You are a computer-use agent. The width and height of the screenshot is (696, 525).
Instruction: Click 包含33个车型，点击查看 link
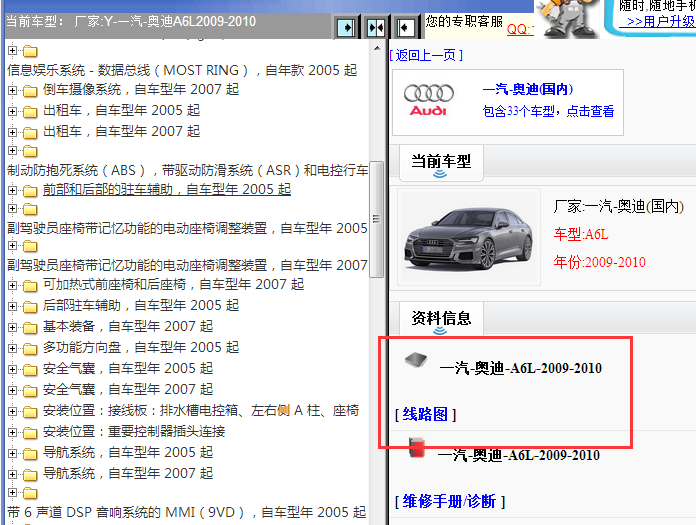[x=548, y=111]
